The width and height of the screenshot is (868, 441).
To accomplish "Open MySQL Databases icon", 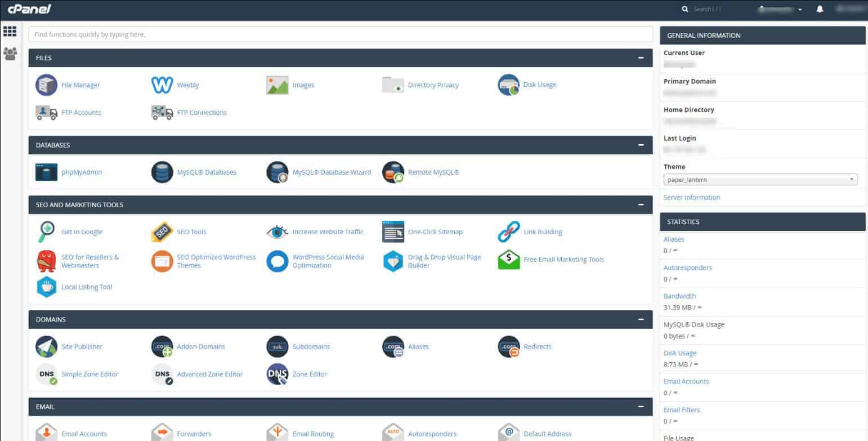I will 162,172.
